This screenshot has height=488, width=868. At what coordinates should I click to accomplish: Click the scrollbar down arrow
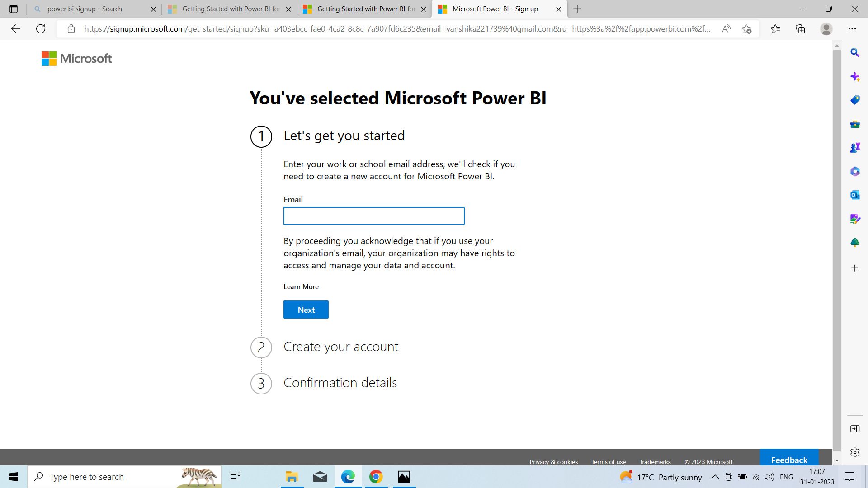837,461
